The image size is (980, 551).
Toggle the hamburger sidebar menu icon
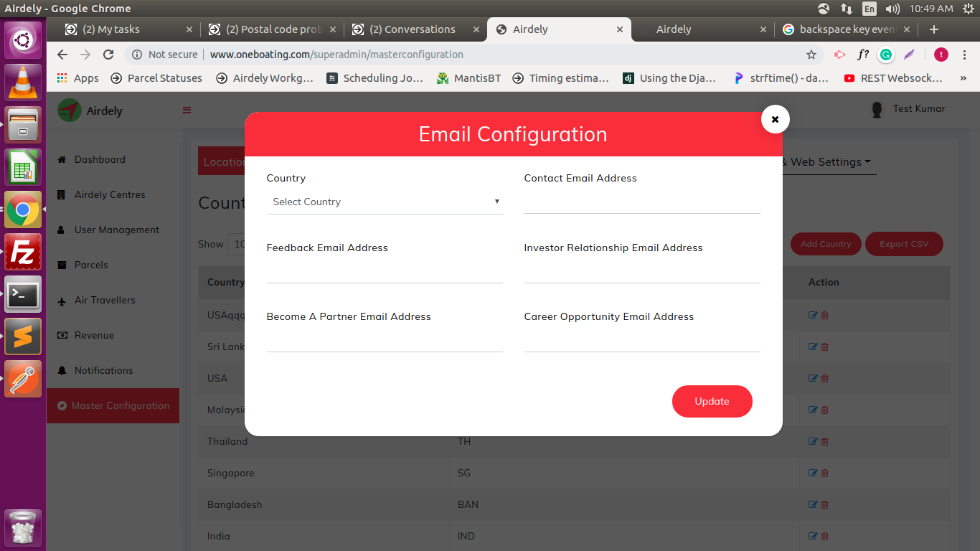[x=187, y=110]
